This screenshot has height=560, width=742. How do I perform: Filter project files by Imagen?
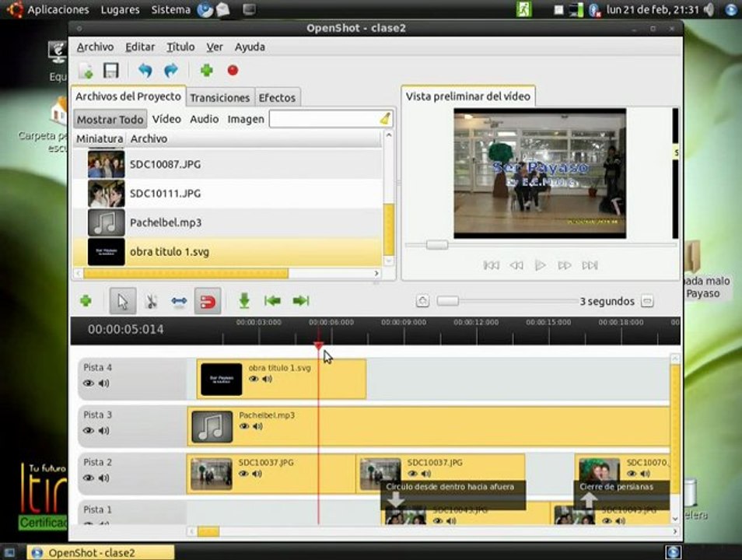click(x=246, y=119)
